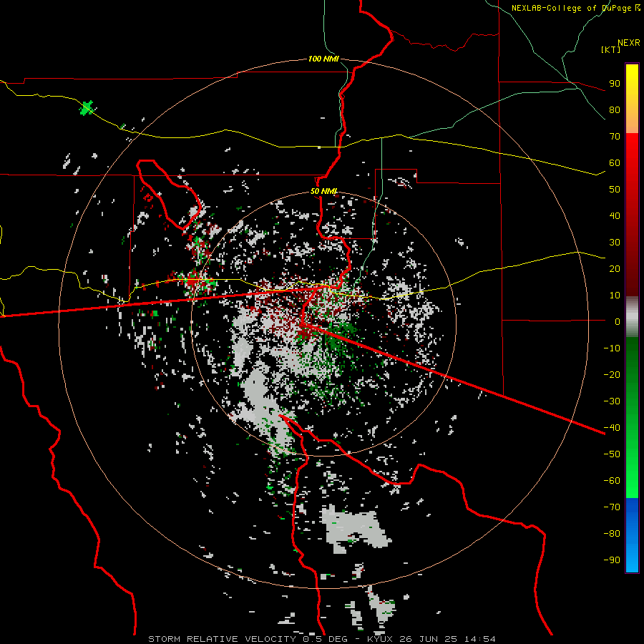Click the 20 value on velocity scale
Image resolution: width=644 pixels, height=644 pixels.
(x=615, y=268)
